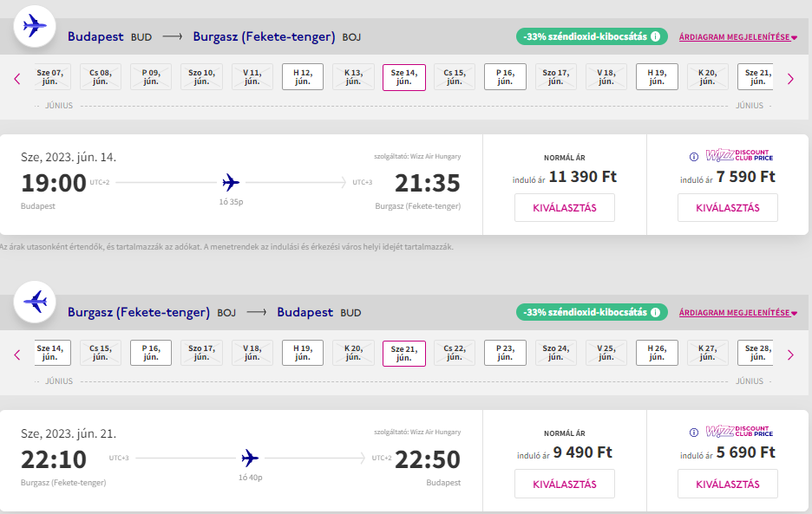Show earlier return dates with left arrow
812x514 pixels.
(17, 355)
